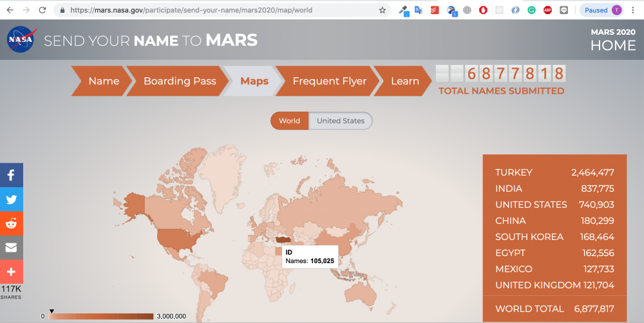Go to Mars 2020 Home link
The image size is (644, 323).
coord(612,41)
